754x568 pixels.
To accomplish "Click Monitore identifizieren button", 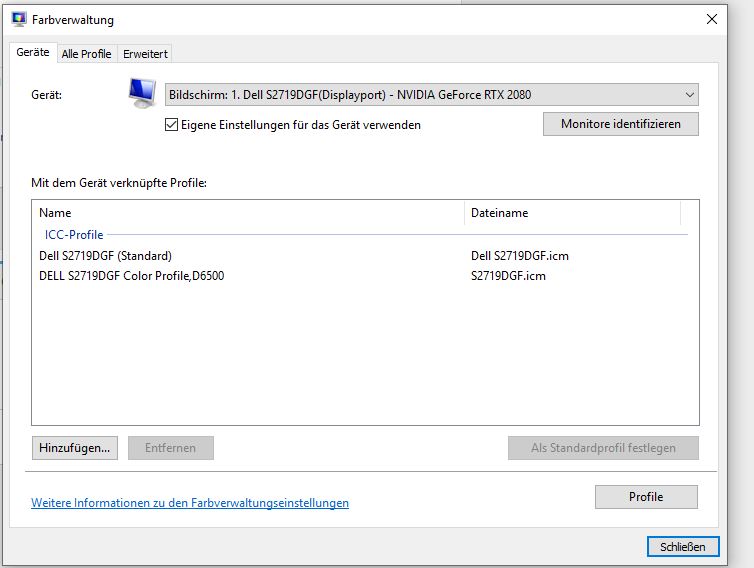I will [621, 124].
